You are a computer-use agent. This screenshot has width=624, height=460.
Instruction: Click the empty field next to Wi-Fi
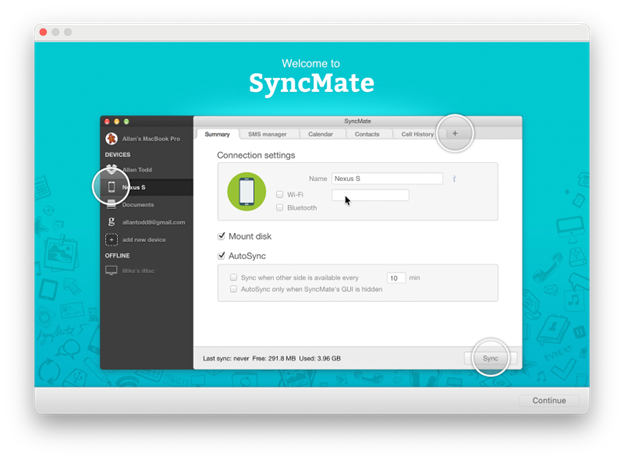(x=370, y=195)
